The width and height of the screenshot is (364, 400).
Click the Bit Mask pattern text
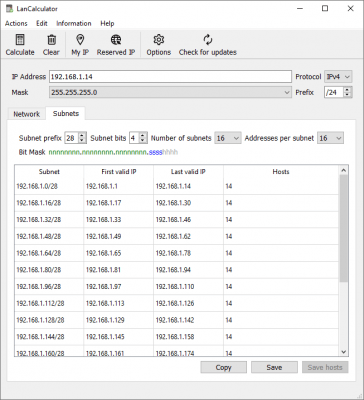pyautogui.click(x=113, y=152)
